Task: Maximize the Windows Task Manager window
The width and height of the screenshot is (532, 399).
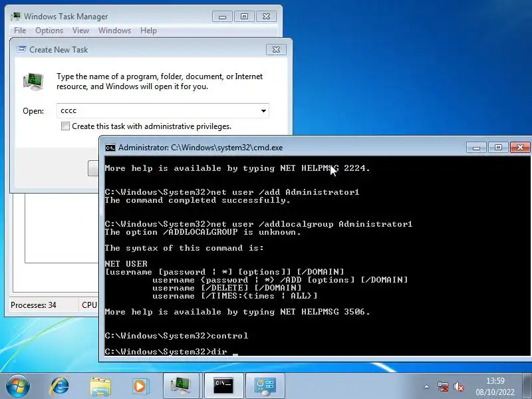Action: [244, 16]
